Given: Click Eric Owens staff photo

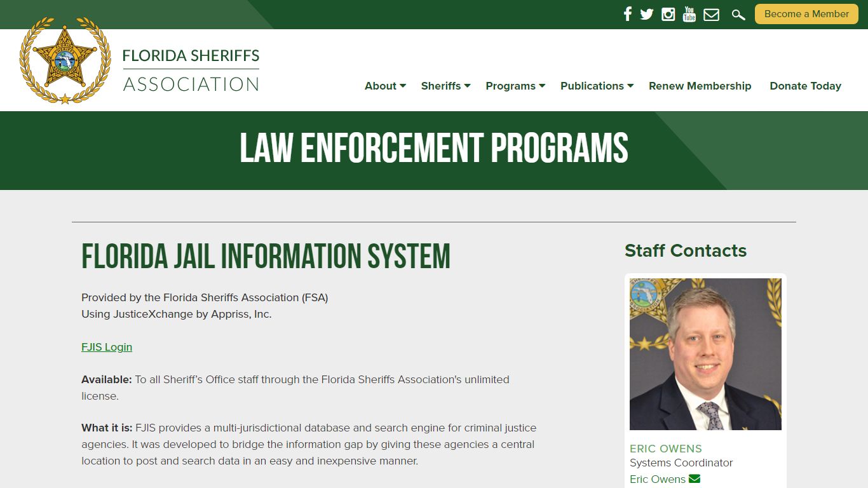Looking at the screenshot, I should pyautogui.click(x=705, y=354).
